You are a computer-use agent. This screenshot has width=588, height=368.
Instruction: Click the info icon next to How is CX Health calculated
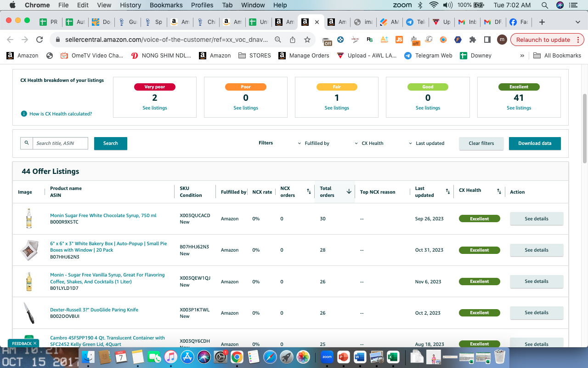[24, 114]
